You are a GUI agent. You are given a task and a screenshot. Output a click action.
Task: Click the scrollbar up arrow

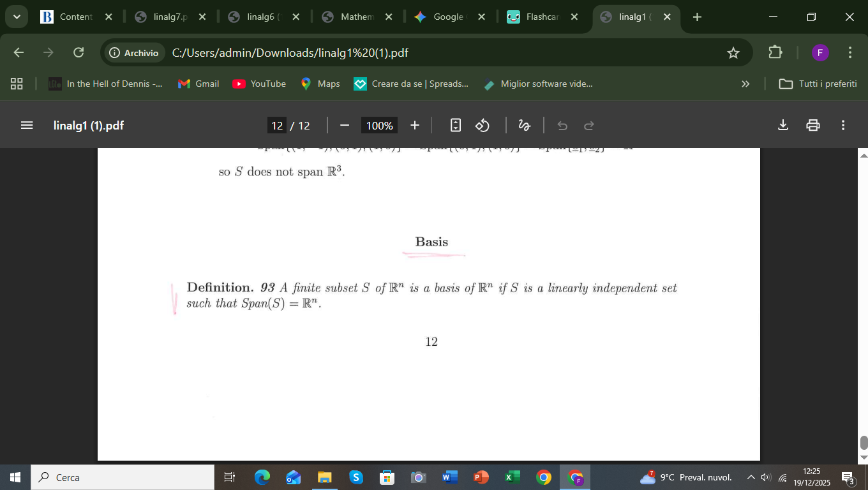click(x=864, y=155)
